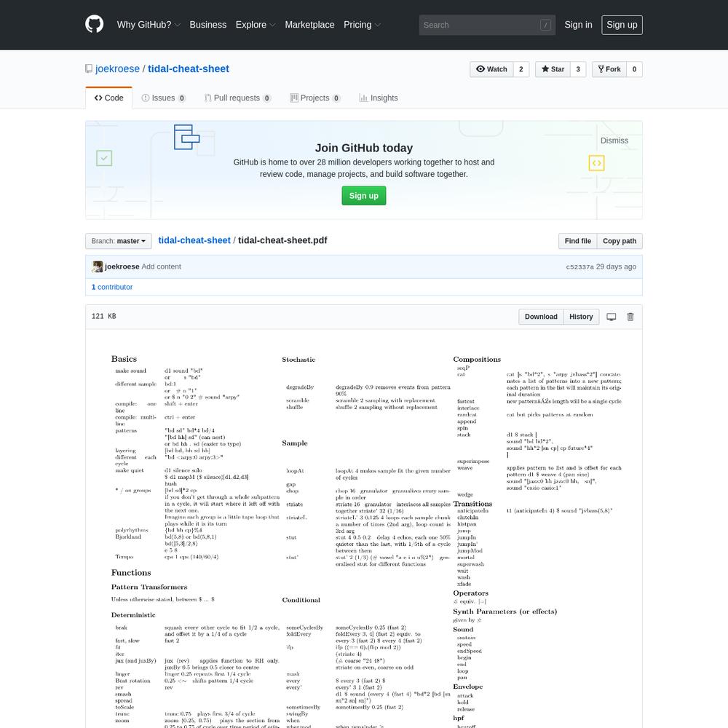Click the Compositions heading in PDF
728x728 pixels.
[477, 360]
